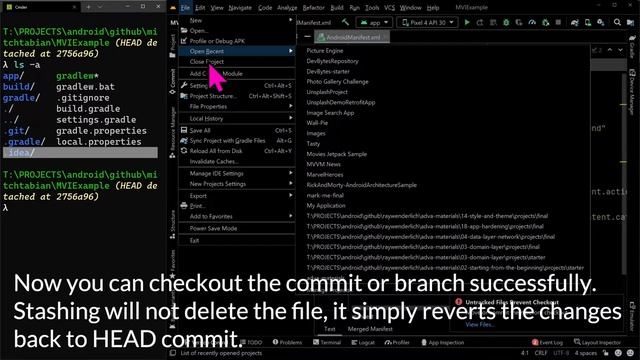Screen dimensions: 640x360
Task: Open the Cmder new tab dropdown arrow
Action: [x=100, y=7]
